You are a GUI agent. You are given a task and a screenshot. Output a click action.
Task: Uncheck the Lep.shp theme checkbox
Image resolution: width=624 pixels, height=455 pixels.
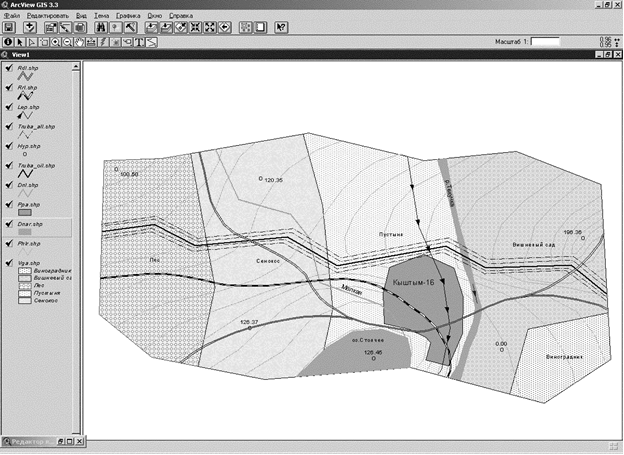(x=8, y=106)
